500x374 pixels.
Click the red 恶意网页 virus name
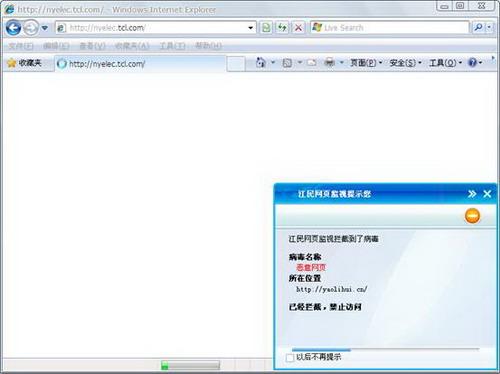(x=311, y=267)
